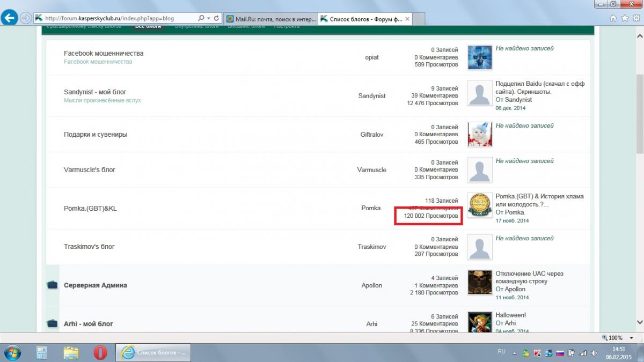Click the Sandynist default silhouette avatar
Viewport: 644px width, 362px height.
[x=480, y=92]
